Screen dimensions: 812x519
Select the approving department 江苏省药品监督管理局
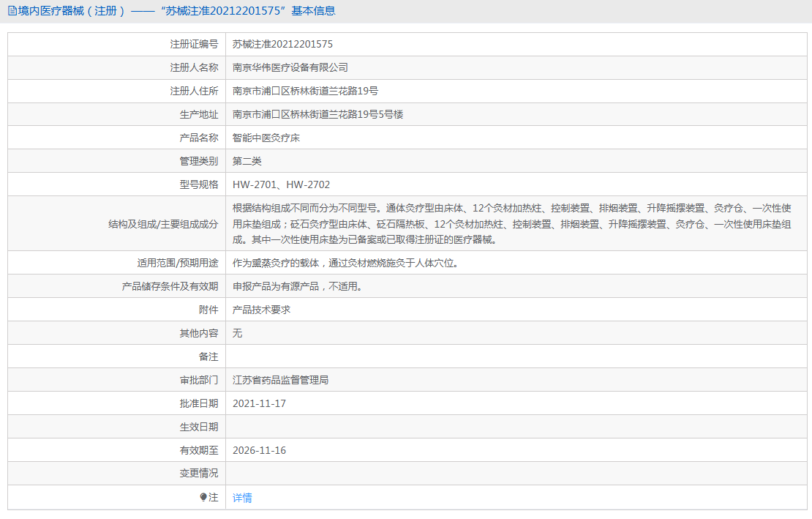coord(281,380)
